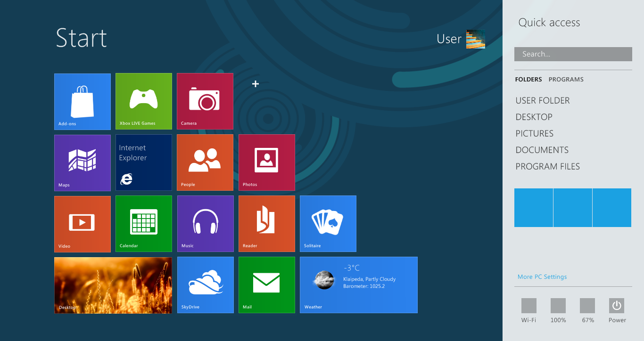Viewport: 644px width, 341px height.
Task: Click the middle blue Quick access tile
Action: pos(573,208)
